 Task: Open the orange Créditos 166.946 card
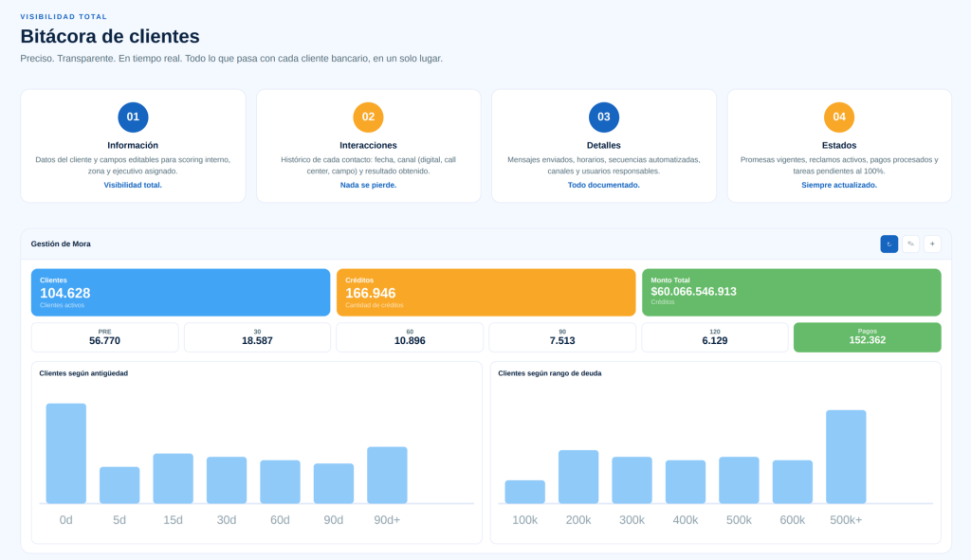click(485, 292)
